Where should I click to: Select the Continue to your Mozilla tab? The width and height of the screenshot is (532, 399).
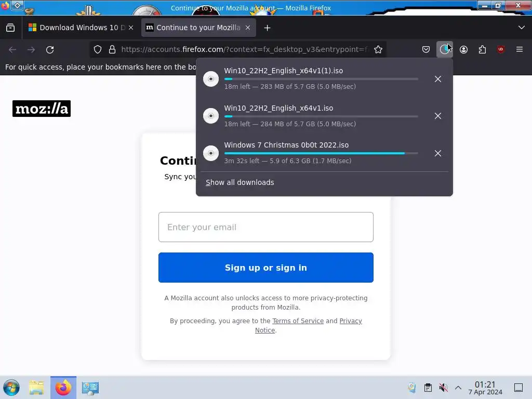tap(198, 28)
